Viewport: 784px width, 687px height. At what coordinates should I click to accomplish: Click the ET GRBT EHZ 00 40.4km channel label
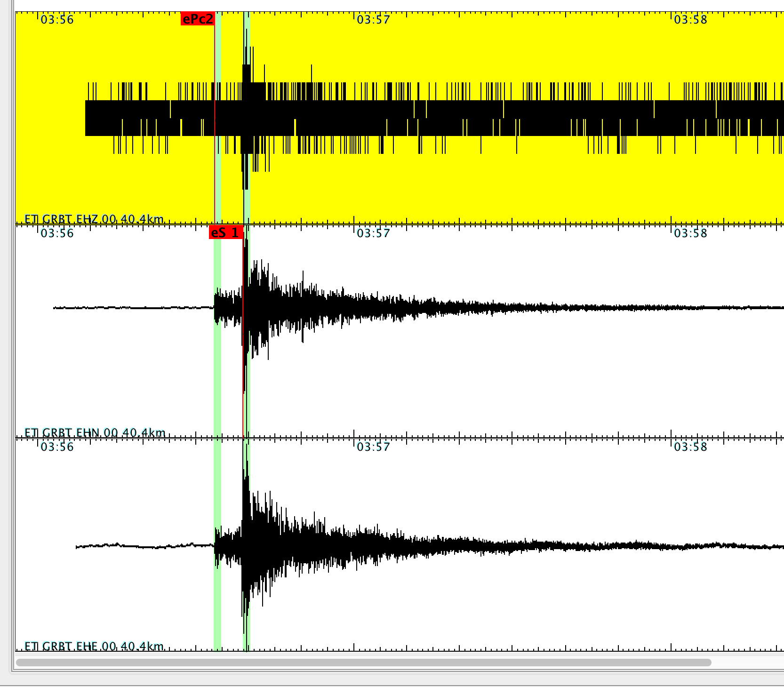[x=94, y=219]
